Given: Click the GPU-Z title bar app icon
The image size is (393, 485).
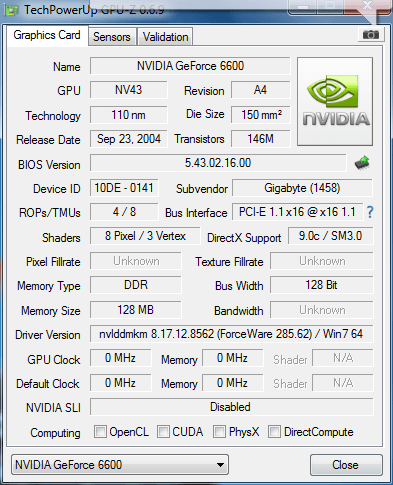Looking at the screenshot, I should click(12, 10).
